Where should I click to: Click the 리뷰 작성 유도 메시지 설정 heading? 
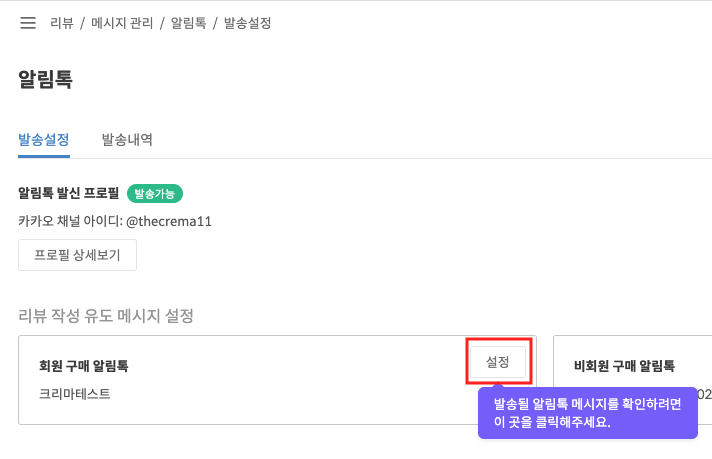click(x=105, y=316)
